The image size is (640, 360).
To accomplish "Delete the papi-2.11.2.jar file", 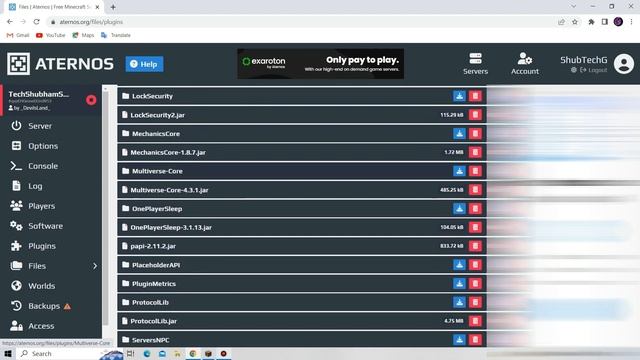I will pyautogui.click(x=475, y=246).
